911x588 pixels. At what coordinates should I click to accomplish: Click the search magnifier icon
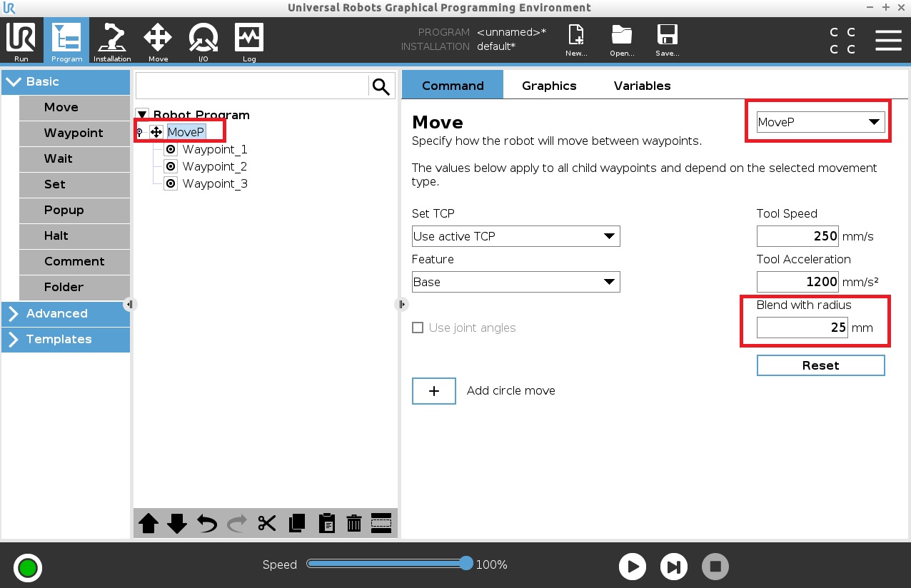point(382,87)
